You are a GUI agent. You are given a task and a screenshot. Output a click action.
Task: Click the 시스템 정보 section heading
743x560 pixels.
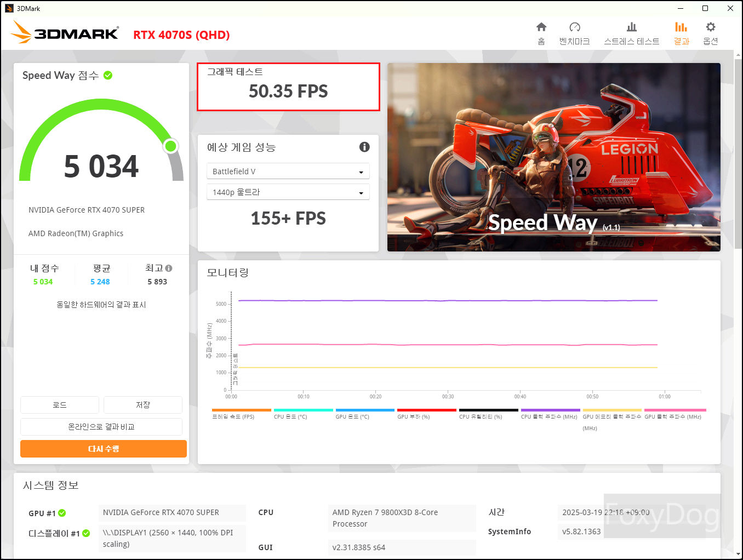click(51, 485)
